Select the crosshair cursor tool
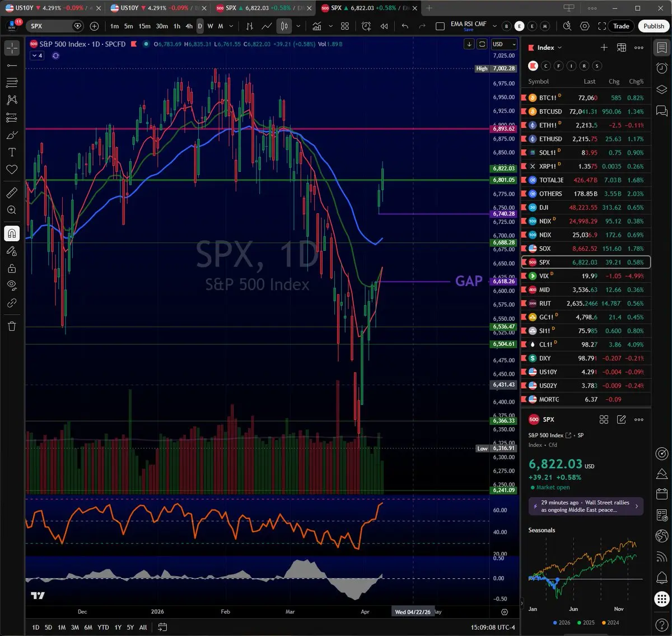Screen dimensions: 672x636 [12, 48]
